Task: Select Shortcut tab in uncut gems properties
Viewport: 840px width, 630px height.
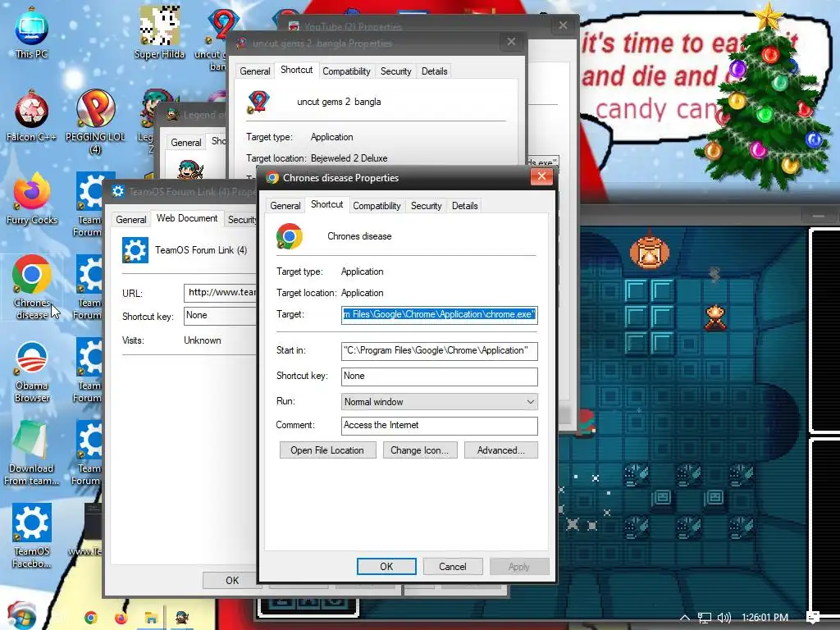Action: [296, 71]
